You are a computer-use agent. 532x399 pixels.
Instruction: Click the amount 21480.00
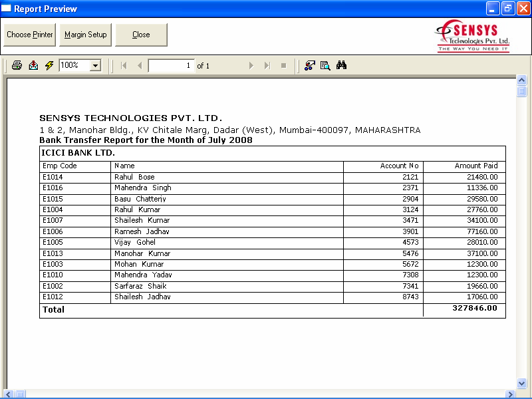(x=482, y=177)
